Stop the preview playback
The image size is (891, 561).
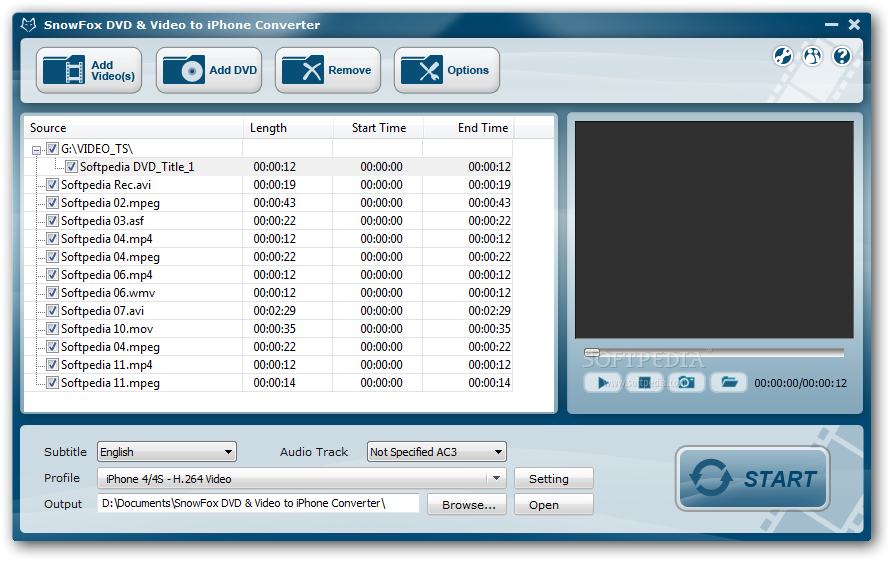click(644, 383)
